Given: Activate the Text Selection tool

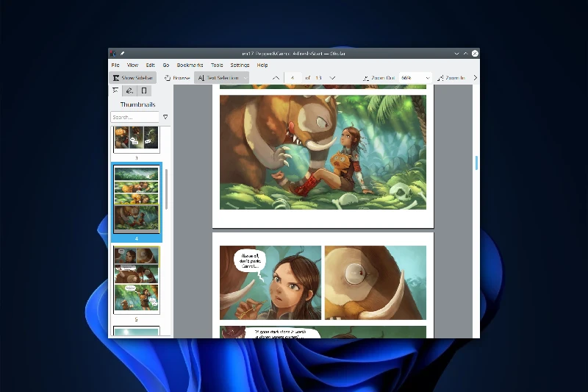Looking at the screenshot, I should (218, 77).
